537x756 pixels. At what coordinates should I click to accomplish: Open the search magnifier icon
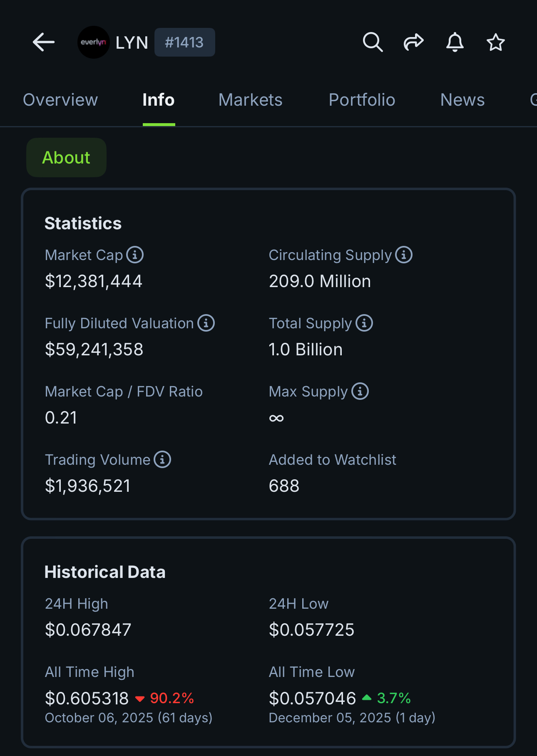coord(373,42)
